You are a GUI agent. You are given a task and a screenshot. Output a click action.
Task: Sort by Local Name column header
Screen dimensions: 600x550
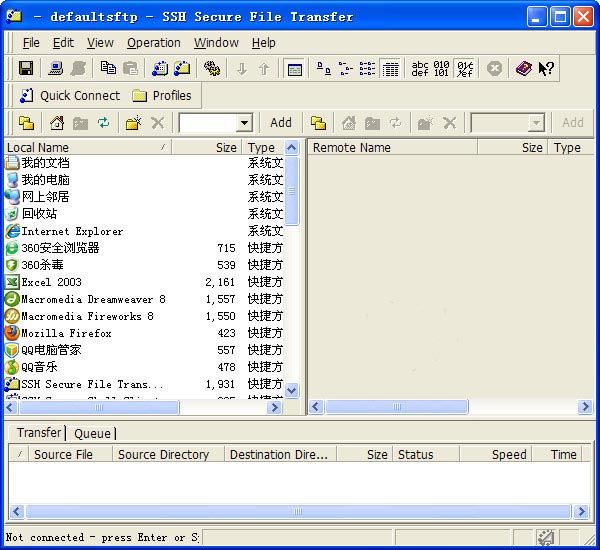(x=88, y=147)
